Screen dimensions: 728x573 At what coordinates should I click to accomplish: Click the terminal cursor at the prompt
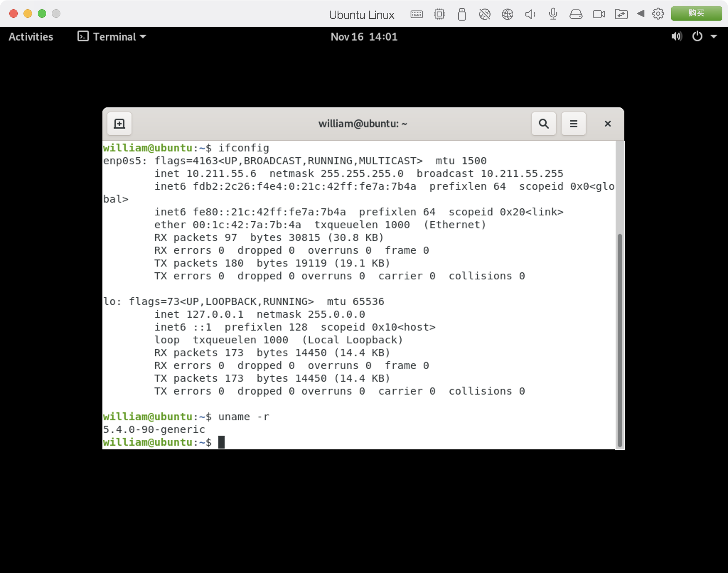[x=221, y=442]
